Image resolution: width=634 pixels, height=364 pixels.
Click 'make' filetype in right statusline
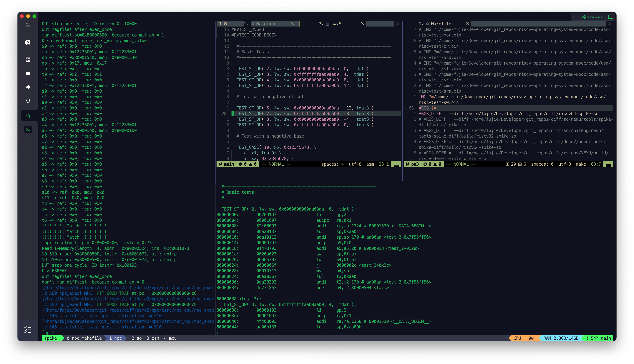coord(581,164)
